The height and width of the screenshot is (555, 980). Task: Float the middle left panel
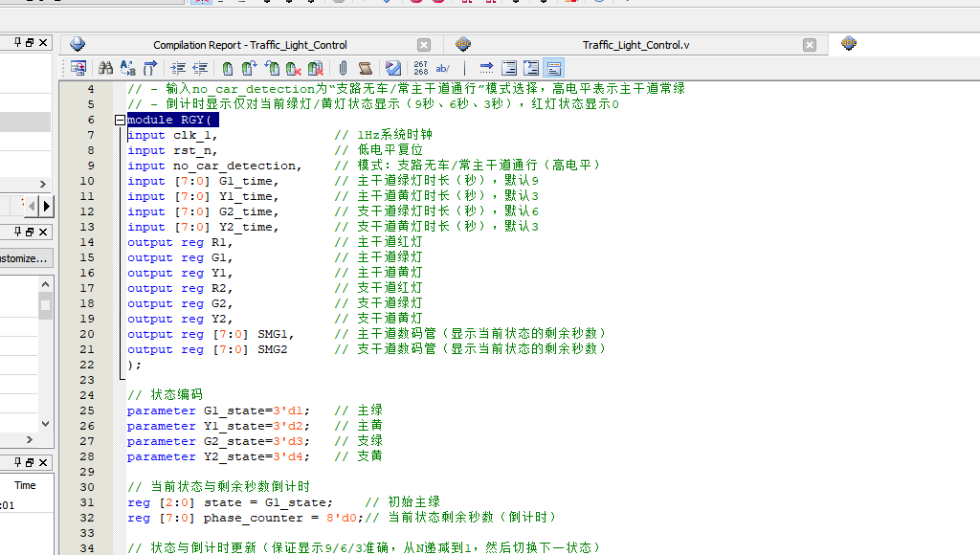pos(30,232)
